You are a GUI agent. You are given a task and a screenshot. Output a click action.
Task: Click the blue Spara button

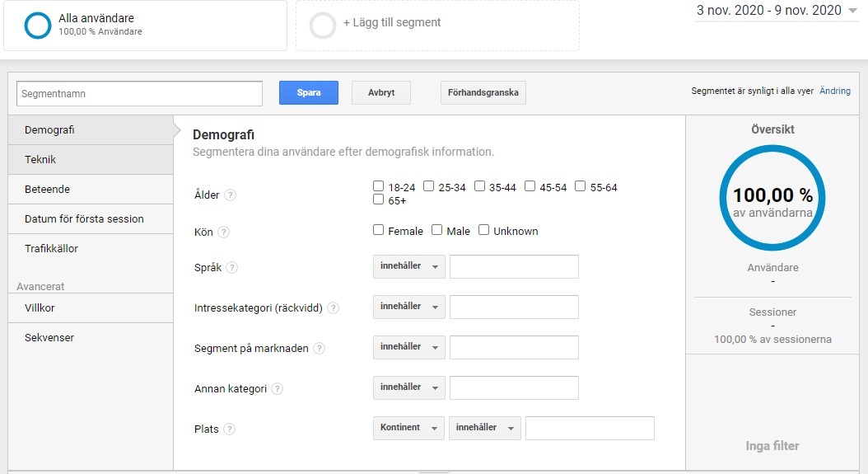pyautogui.click(x=309, y=93)
